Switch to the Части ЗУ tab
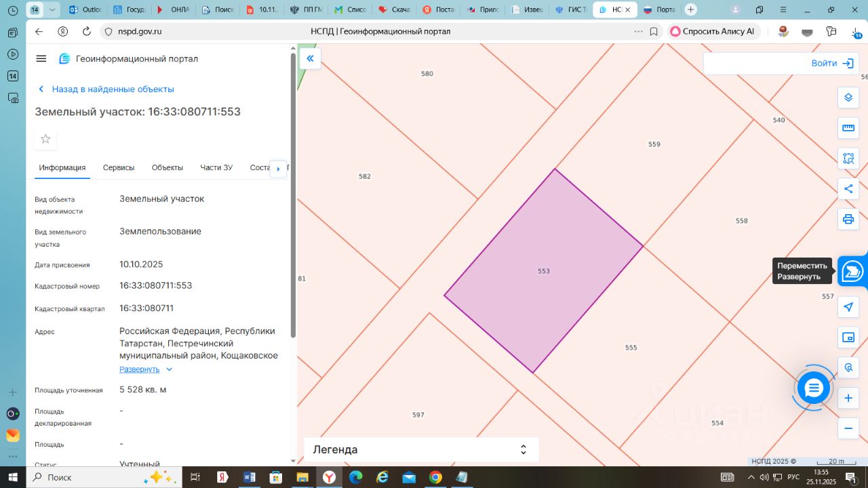868x488 pixels. (x=216, y=167)
